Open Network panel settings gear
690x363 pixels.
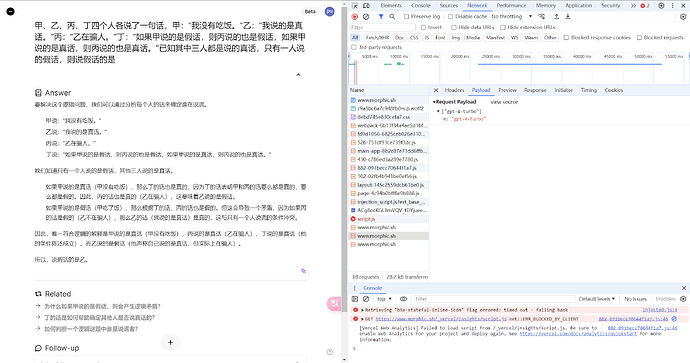point(683,17)
